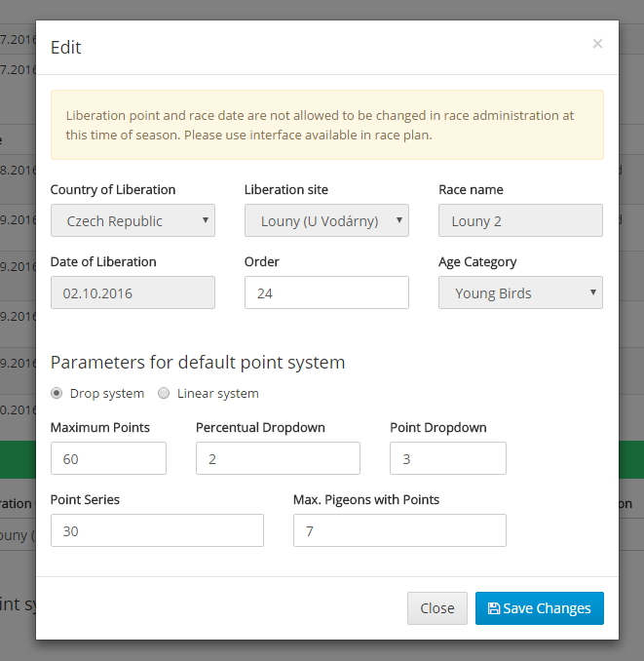Click the Maximum Points input
Image resolution: width=644 pixels, height=661 pixels.
click(x=108, y=459)
